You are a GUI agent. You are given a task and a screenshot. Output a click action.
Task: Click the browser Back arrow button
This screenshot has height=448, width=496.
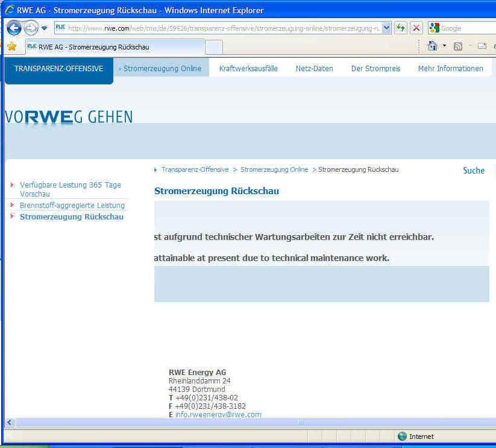coord(14,28)
